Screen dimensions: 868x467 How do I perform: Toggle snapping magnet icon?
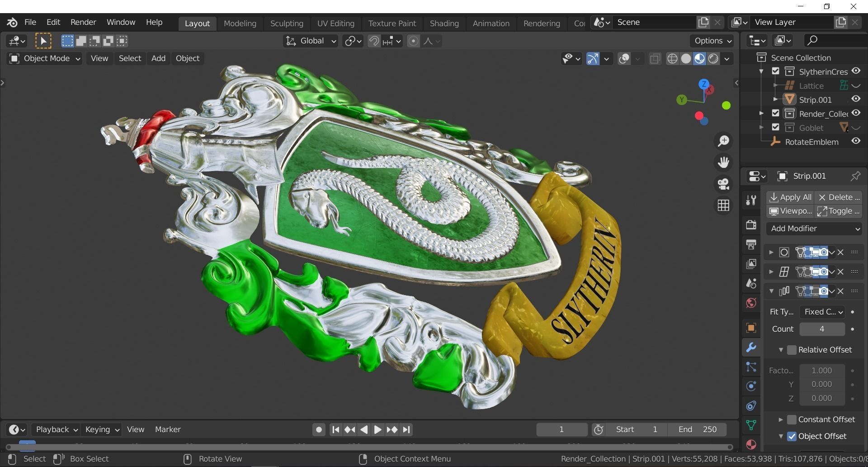373,41
